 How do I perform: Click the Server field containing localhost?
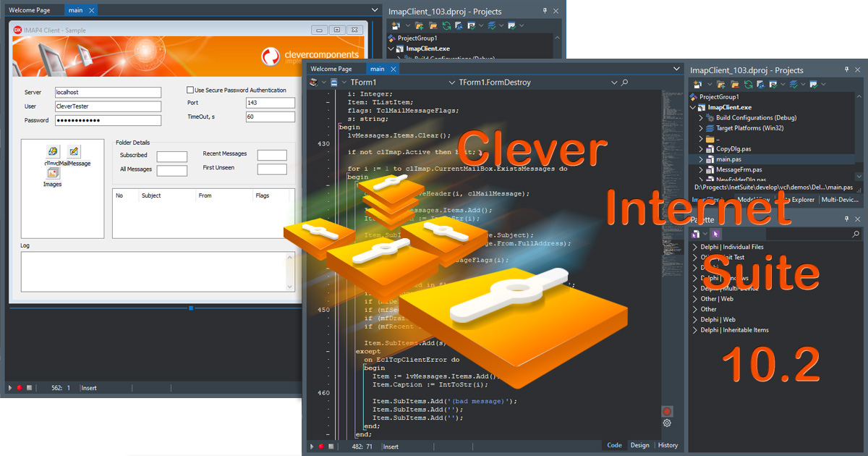[x=107, y=92]
